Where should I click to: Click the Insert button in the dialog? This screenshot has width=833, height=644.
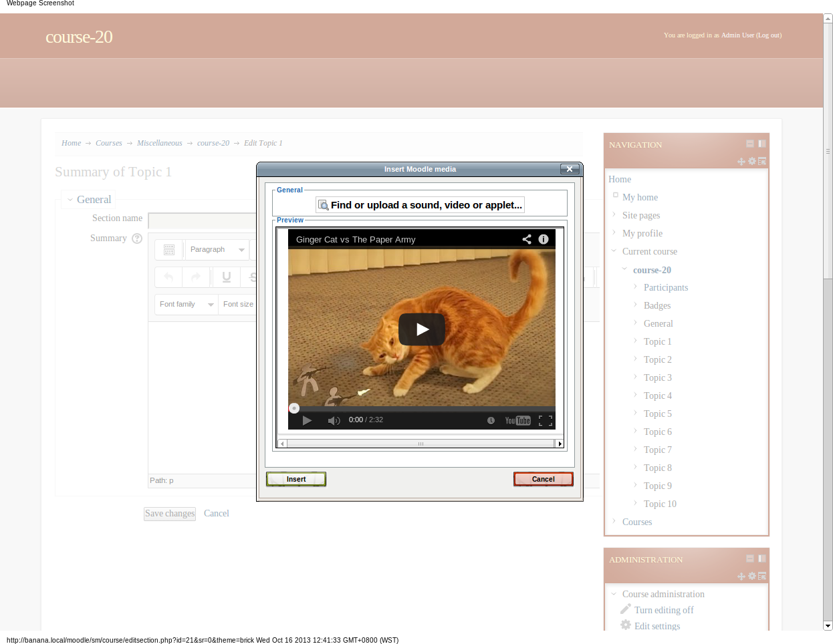click(x=296, y=479)
